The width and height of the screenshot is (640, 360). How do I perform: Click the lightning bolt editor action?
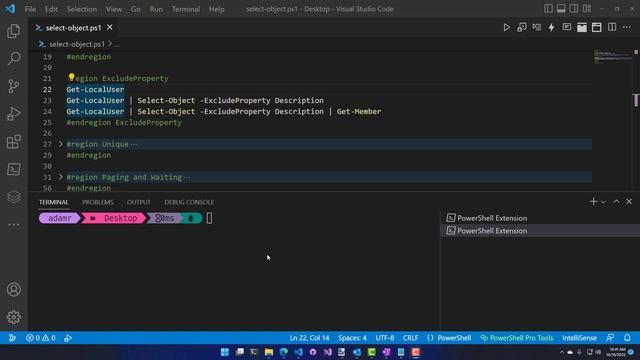[551, 27]
